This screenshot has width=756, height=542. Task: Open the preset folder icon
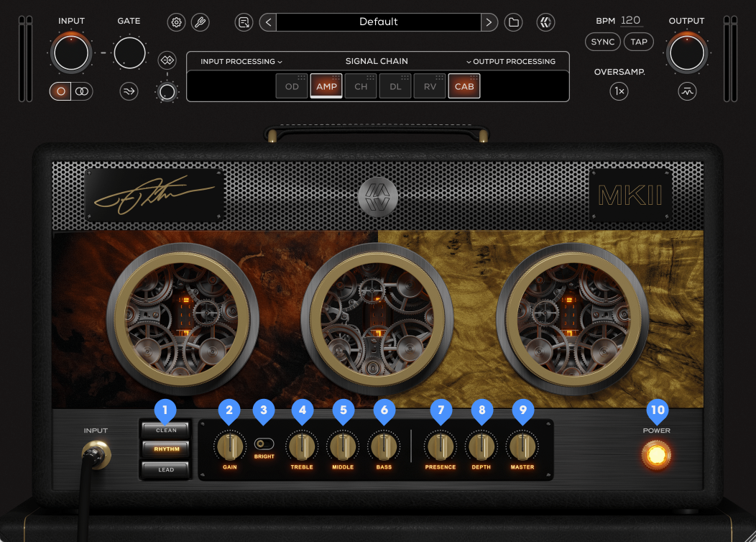[514, 22]
